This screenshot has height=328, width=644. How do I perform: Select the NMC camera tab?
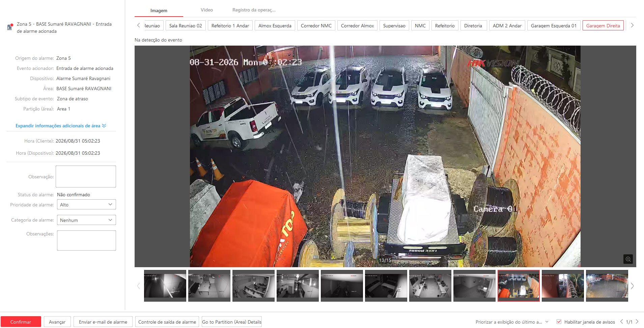420,26
